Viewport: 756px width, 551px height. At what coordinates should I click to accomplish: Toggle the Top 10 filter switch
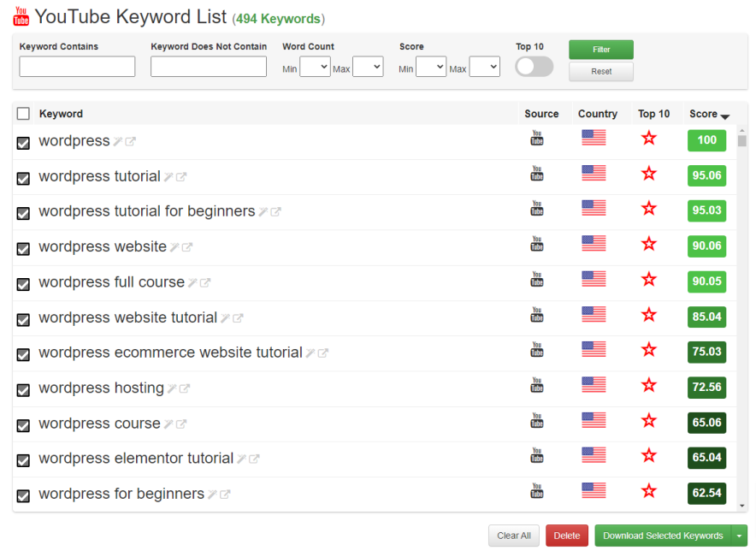534,66
